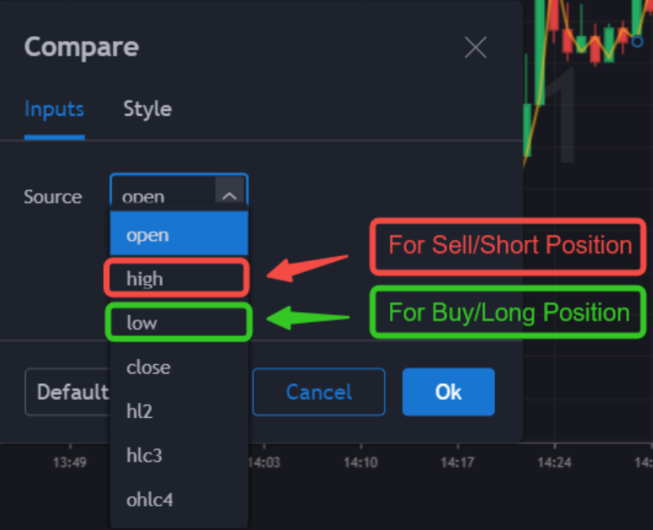The image size is (653, 530).
Task: Click the 14:03 time axis label
Action: [x=265, y=463]
